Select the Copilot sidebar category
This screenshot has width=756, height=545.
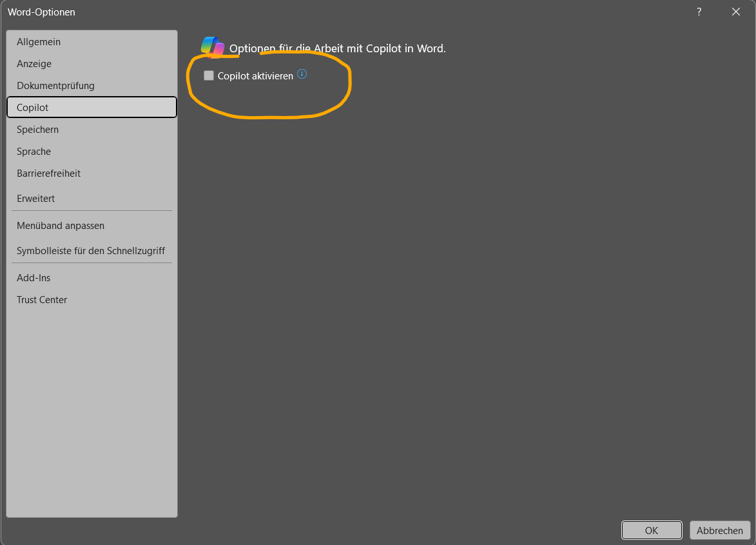click(x=92, y=107)
